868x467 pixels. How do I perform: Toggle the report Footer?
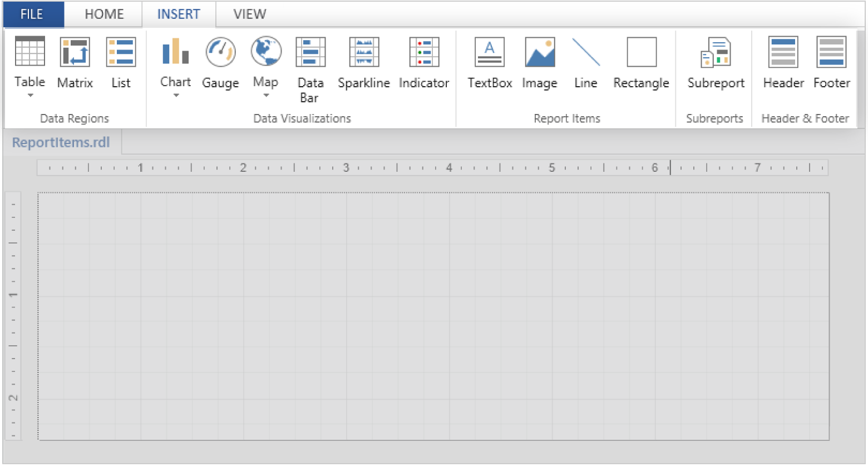(832, 62)
